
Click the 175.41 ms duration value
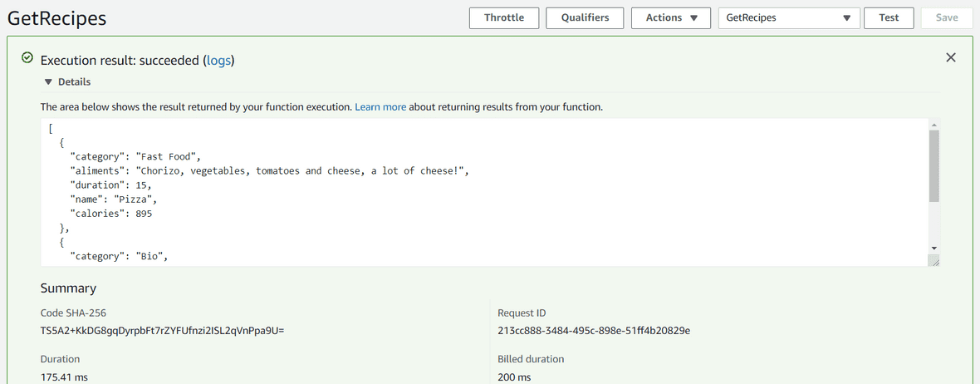pyautogui.click(x=64, y=377)
